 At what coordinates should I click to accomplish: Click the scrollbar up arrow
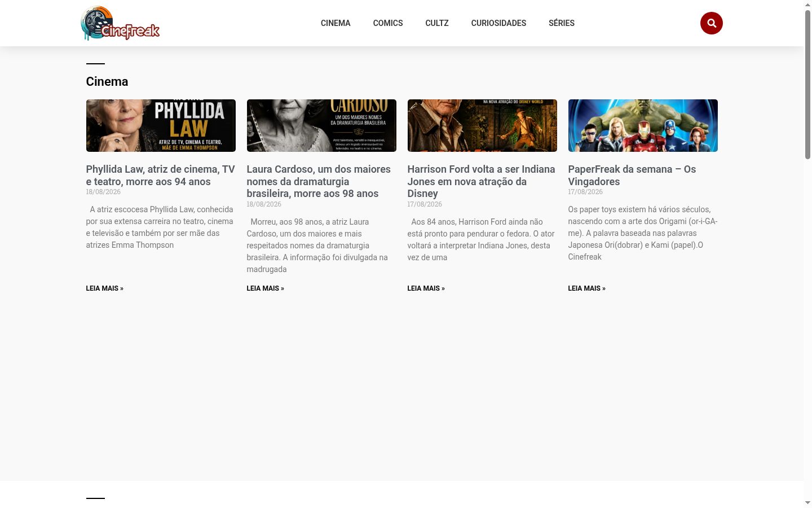pyautogui.click(x=807, y=5)
